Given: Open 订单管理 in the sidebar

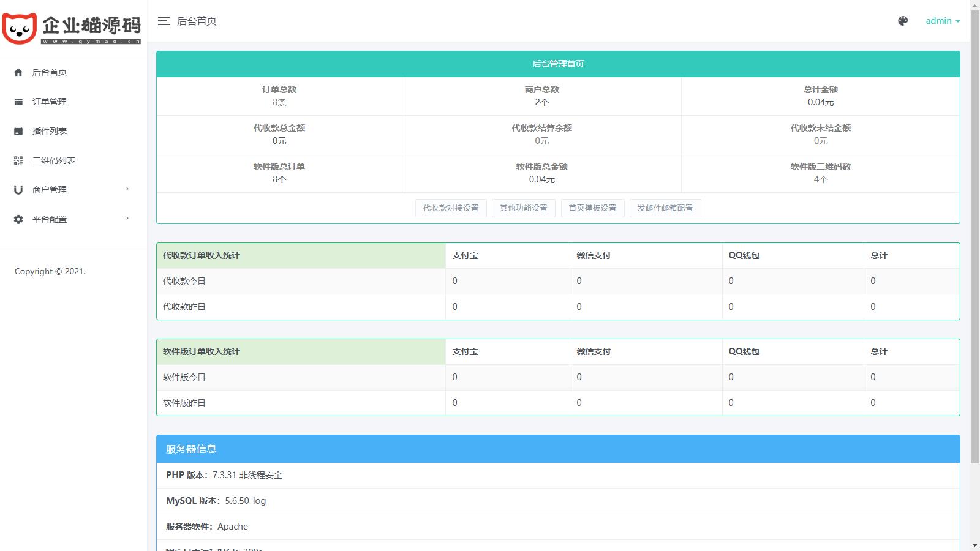Looking at the screenshot, I should coord(50,102).
